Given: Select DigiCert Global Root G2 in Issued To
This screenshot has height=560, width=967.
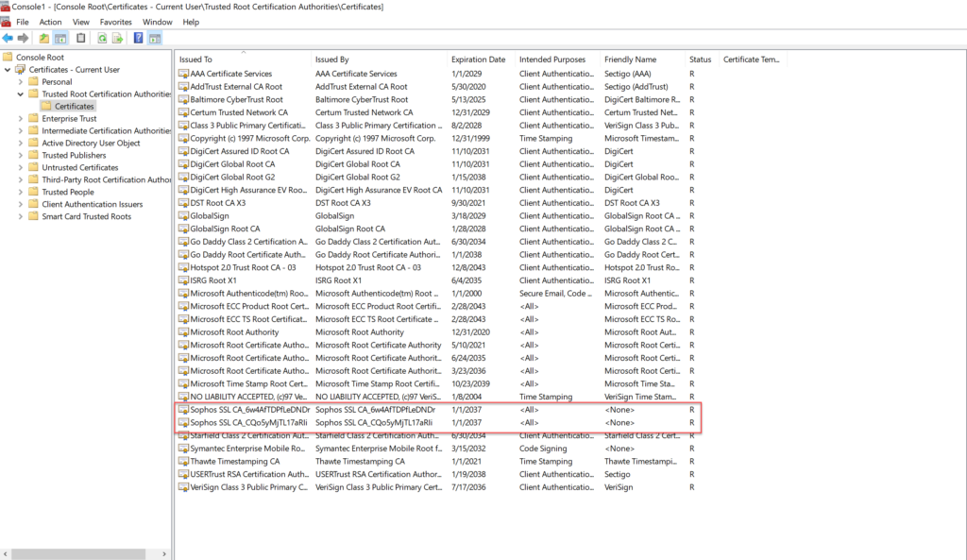Looking at the screenshot, I should pos(232,177).
